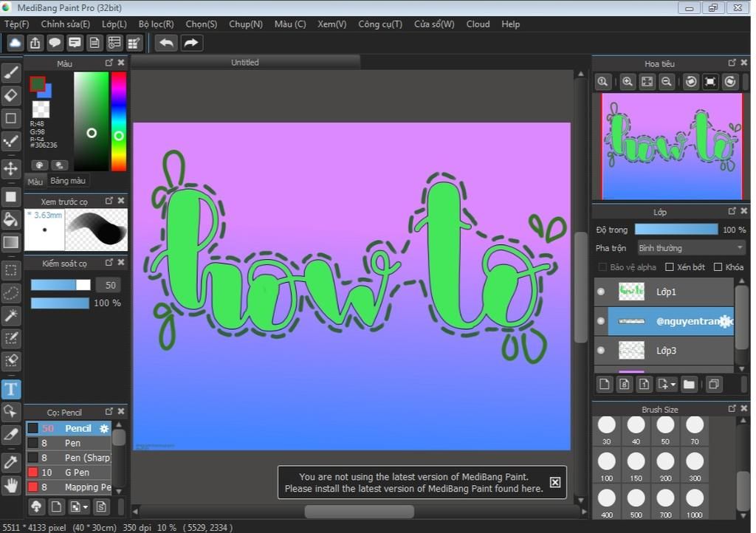The width and height of the screenshot is (756, 533).
Task: Open the Công cụ(T) menu
Action: tap(380, 24)
